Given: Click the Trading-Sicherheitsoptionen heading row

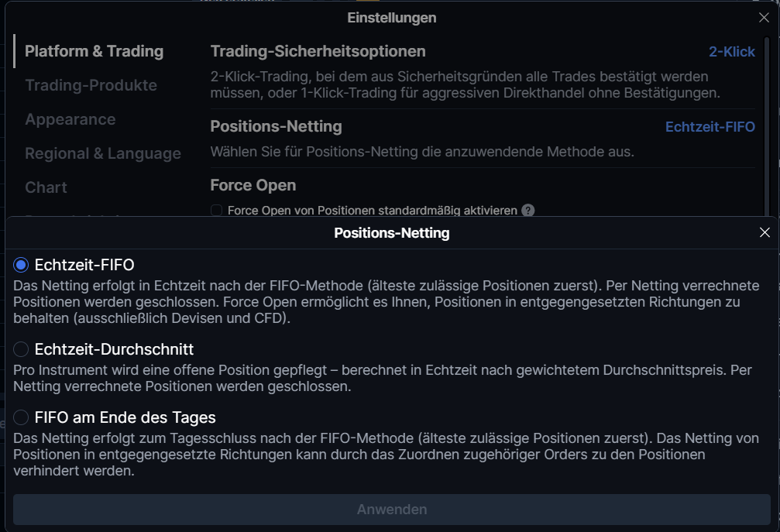Looking at the screenshot, I should [483, 52].
